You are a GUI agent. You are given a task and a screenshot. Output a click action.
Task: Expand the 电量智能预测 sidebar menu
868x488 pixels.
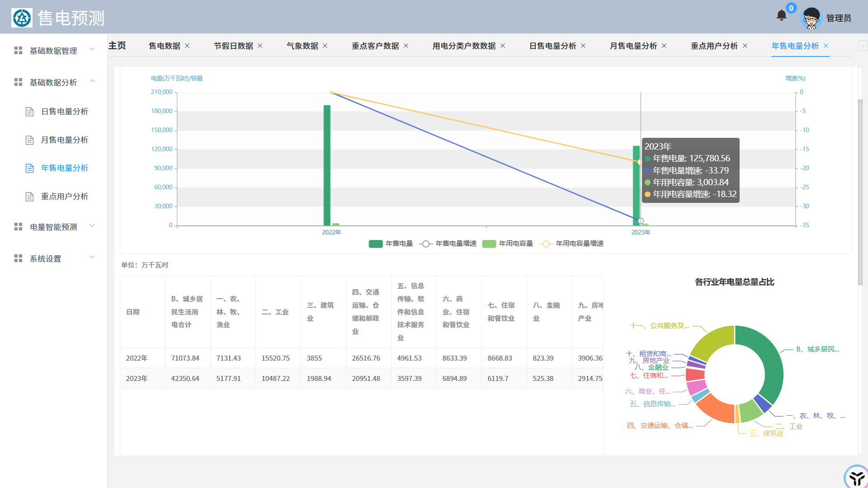click(53, 227)
